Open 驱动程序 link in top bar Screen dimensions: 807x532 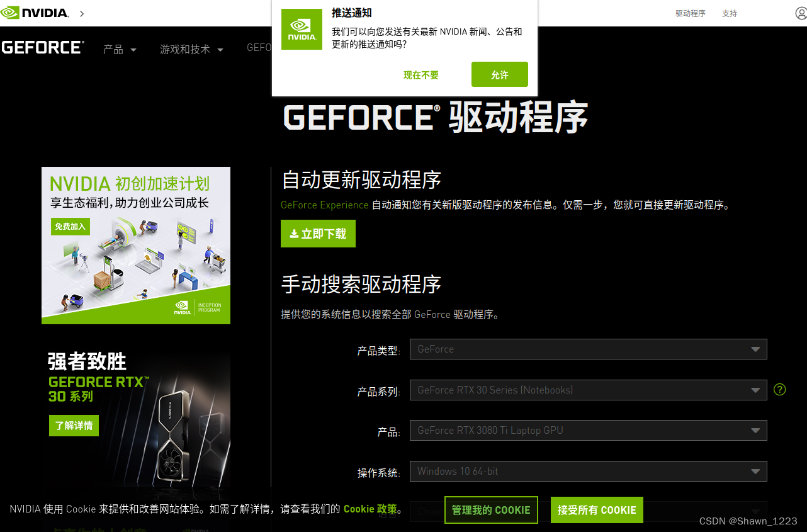click(x=690, y=13)
